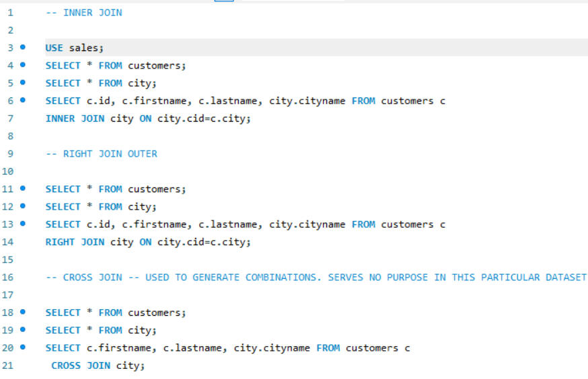This screenshot has width=588, height=379.
Task: Click the blue gutter dot on line 11
Action: (x=24, y=189)
